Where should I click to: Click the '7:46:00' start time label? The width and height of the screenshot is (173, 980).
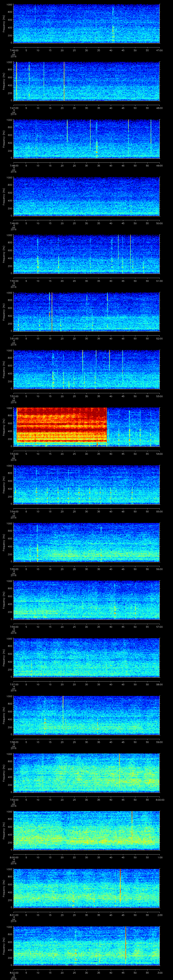[x=14, y=50]
